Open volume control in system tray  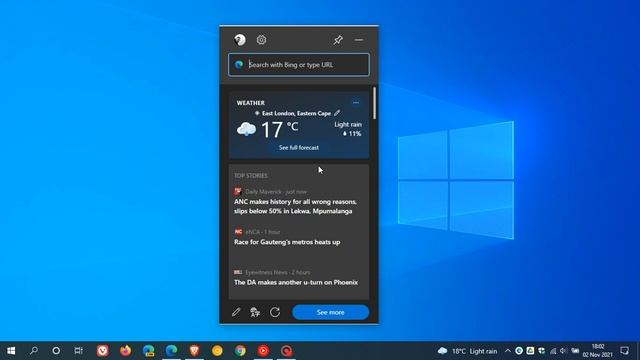(x=564, y=351)
